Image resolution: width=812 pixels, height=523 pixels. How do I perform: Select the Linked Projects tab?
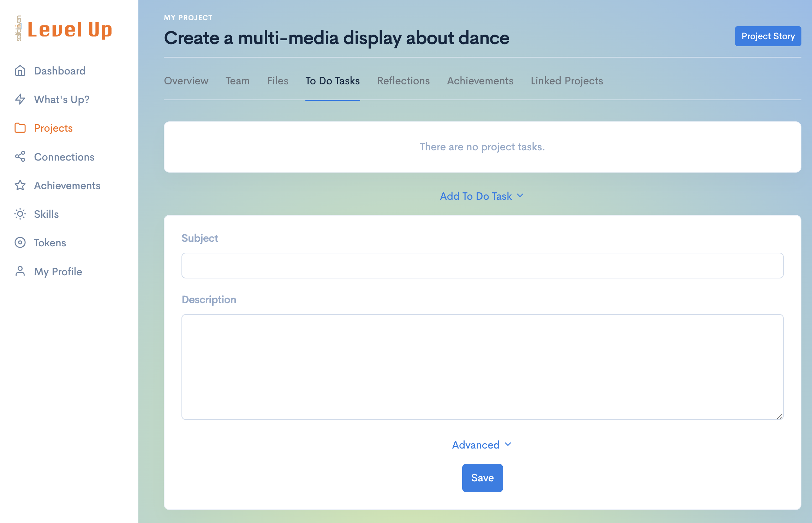[x=567, y=81]
